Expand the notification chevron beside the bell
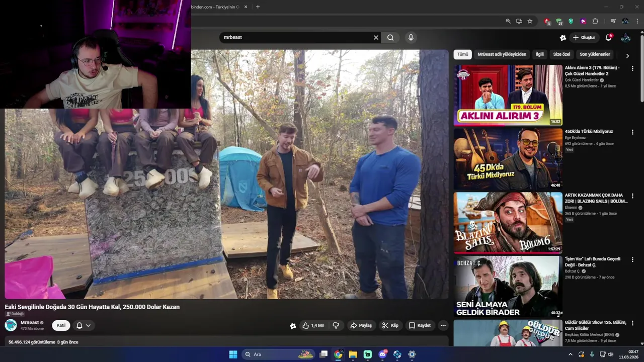This screenshot has width=644, height=362. coord(88,325)
